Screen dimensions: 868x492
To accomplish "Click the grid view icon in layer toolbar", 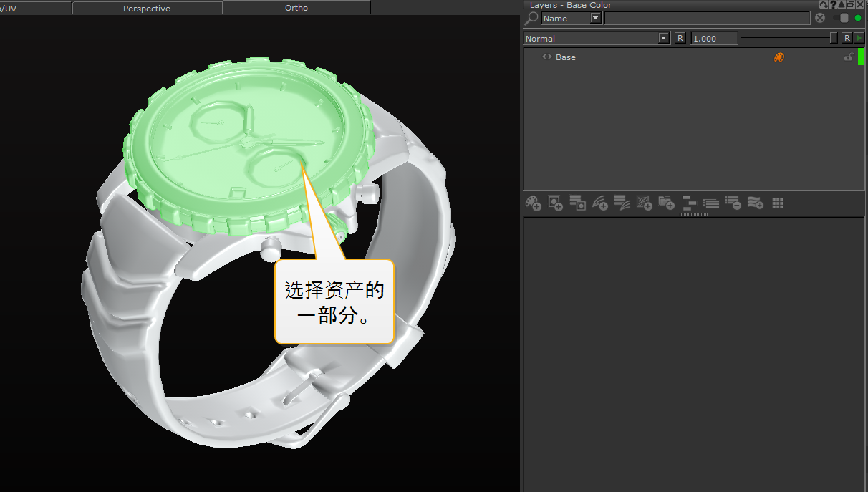I will pos(778,203).
